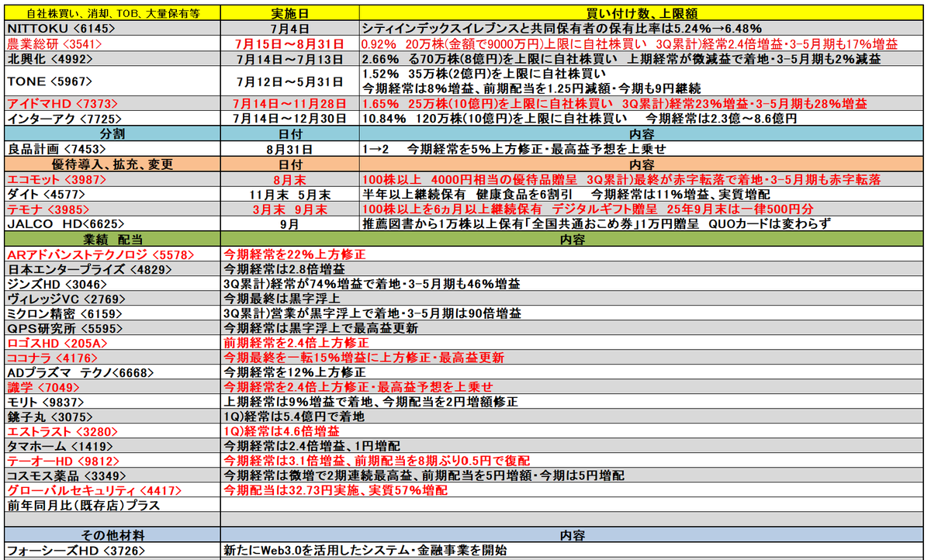Viewport: 931px width, 560px height.
Task: Click the text 今期経常は2.4倍増益、1円増配
Action: (x=312, y=446)
